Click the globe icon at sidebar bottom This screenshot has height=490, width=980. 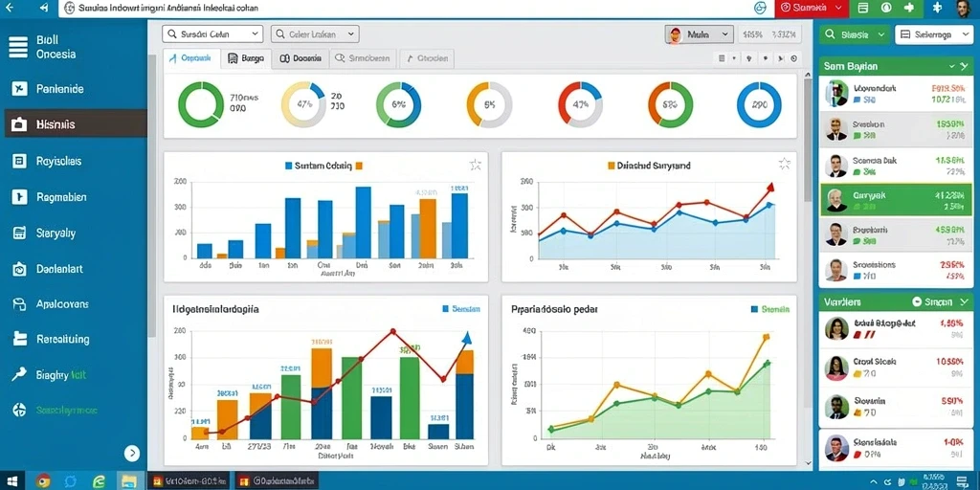tap(19, 411)
